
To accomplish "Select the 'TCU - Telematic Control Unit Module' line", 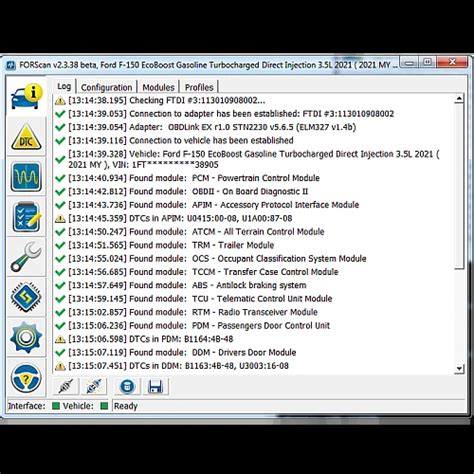I will tap(193, 299).
